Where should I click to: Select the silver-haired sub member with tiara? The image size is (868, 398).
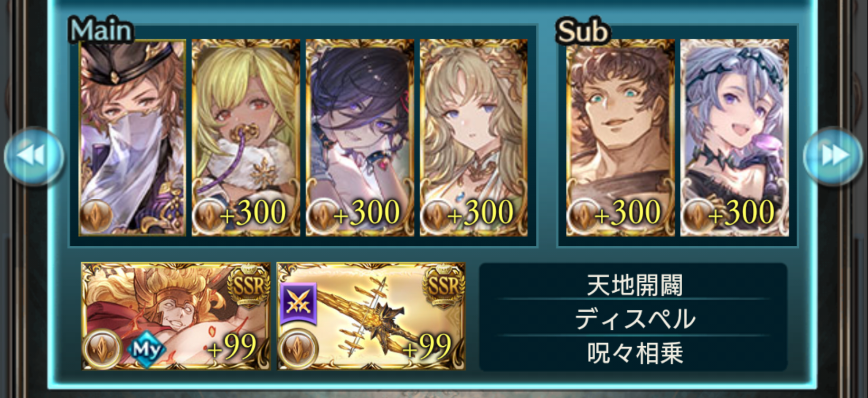point(734,137)
